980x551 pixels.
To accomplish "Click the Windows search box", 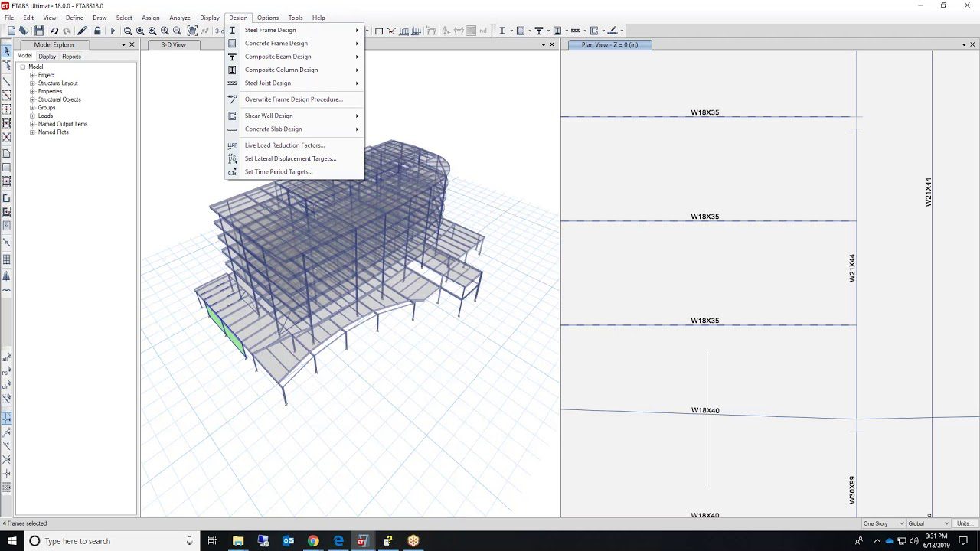I will [x=100, y=540].
